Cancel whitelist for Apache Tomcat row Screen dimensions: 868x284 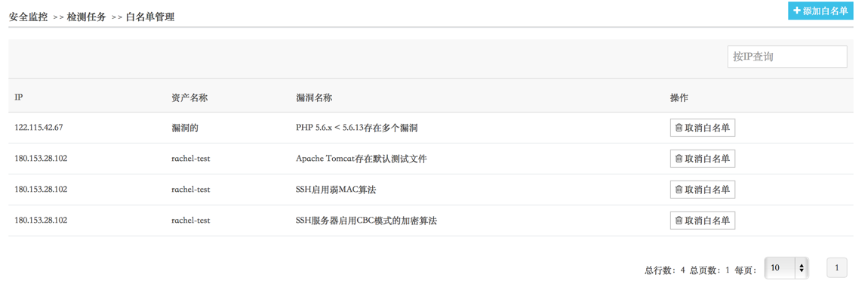[703, 159]
